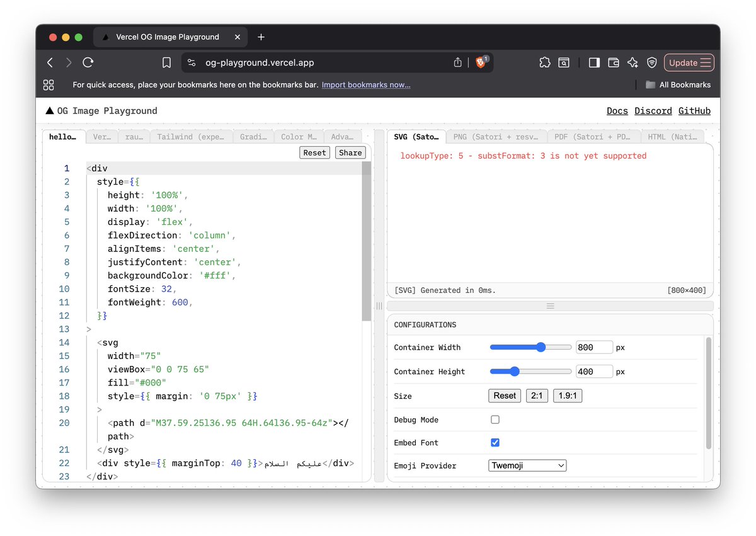Switch to the rau... editor tab
This screenshot has width=756, height=536.
(134, 137)
